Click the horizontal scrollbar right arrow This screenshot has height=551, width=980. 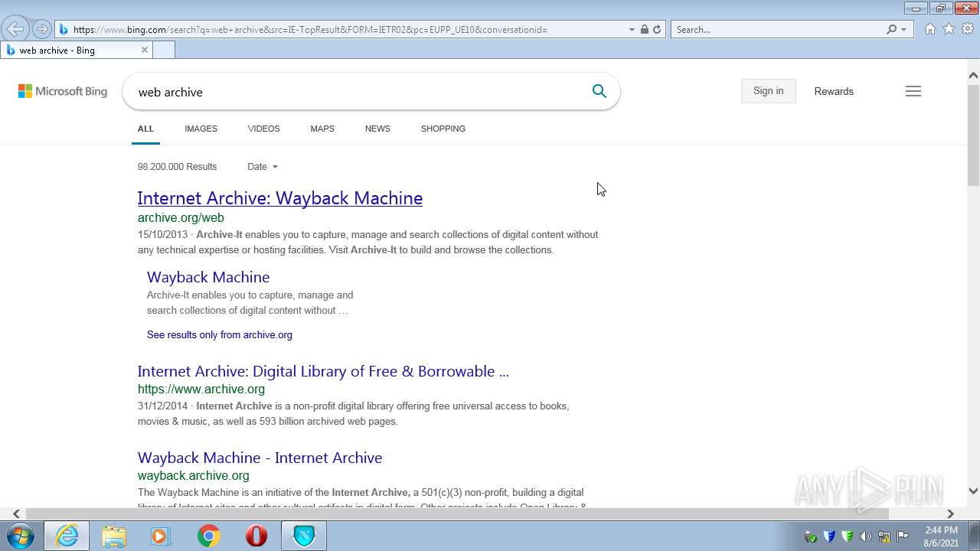point(950,514)
